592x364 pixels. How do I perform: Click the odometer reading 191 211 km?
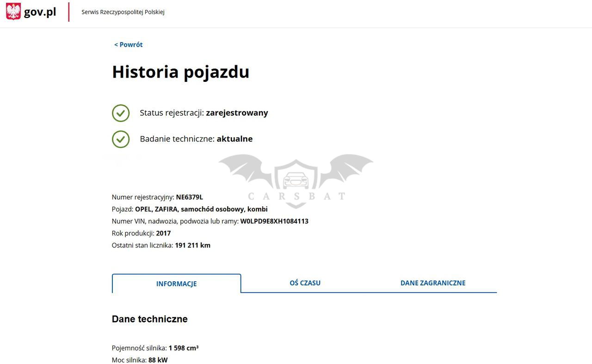(x=192, y=245)
